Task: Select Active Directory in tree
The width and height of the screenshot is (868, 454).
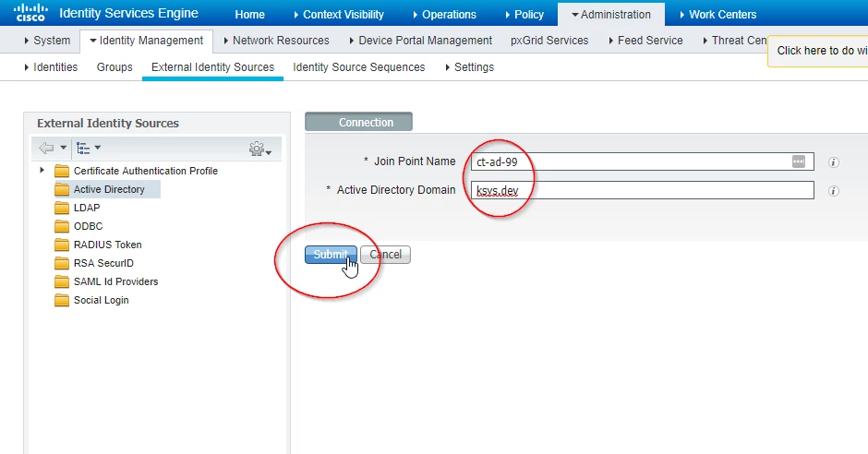Action: [109, 189]
